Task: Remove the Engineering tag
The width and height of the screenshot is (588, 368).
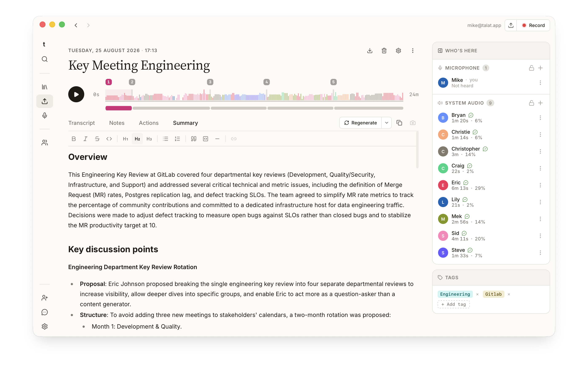Action: [x=477, y=294]
